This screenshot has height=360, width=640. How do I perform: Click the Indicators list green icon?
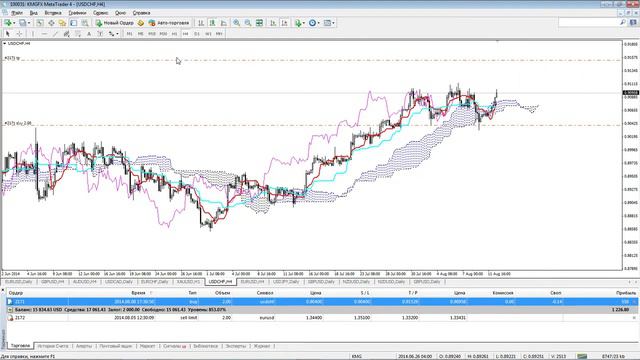tap(298, 23)
